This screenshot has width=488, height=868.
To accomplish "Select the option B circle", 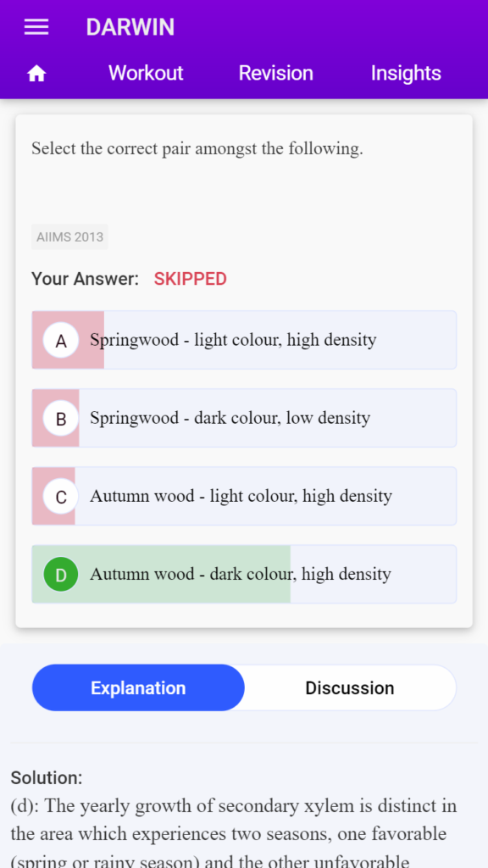I will click(x=61, y=419).
